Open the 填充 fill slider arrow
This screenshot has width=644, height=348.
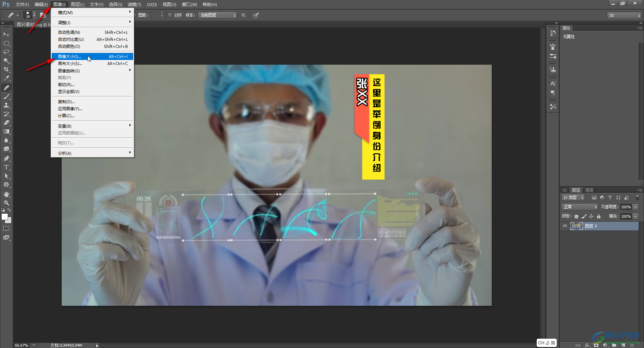coord(636,216)
